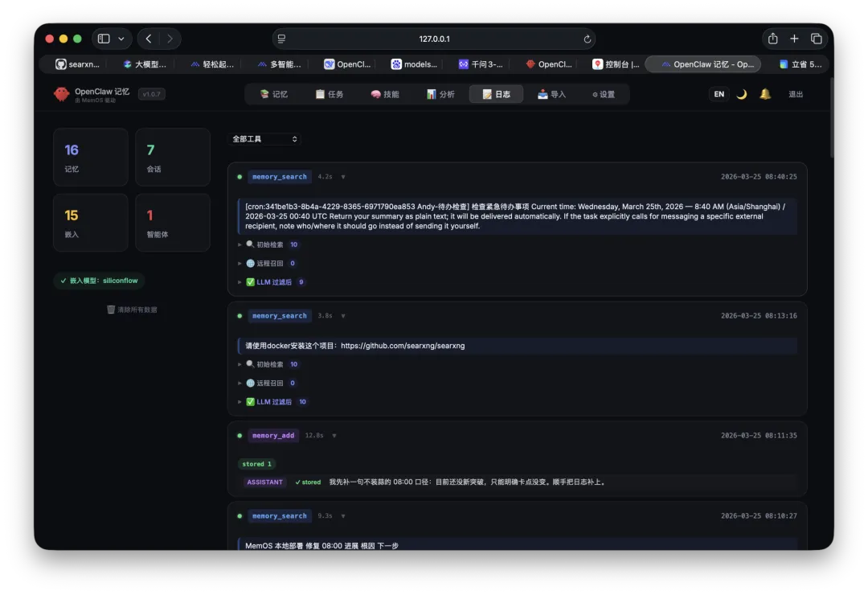
Task: Open the 记忆 navigation tab
Action: point(273,94)
